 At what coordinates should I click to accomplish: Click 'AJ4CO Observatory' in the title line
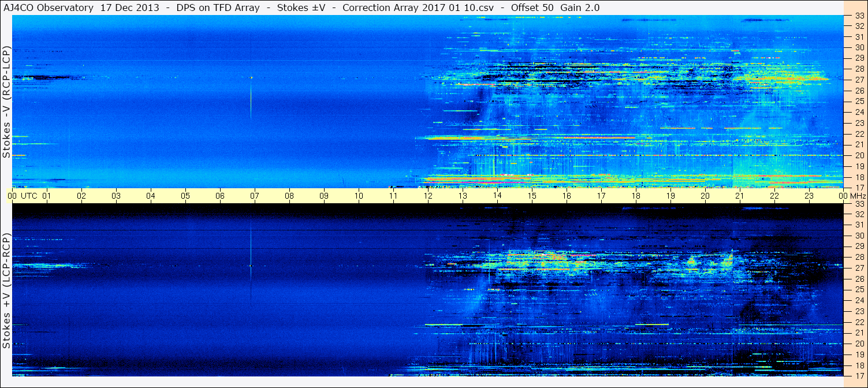(x=49, y=8)
